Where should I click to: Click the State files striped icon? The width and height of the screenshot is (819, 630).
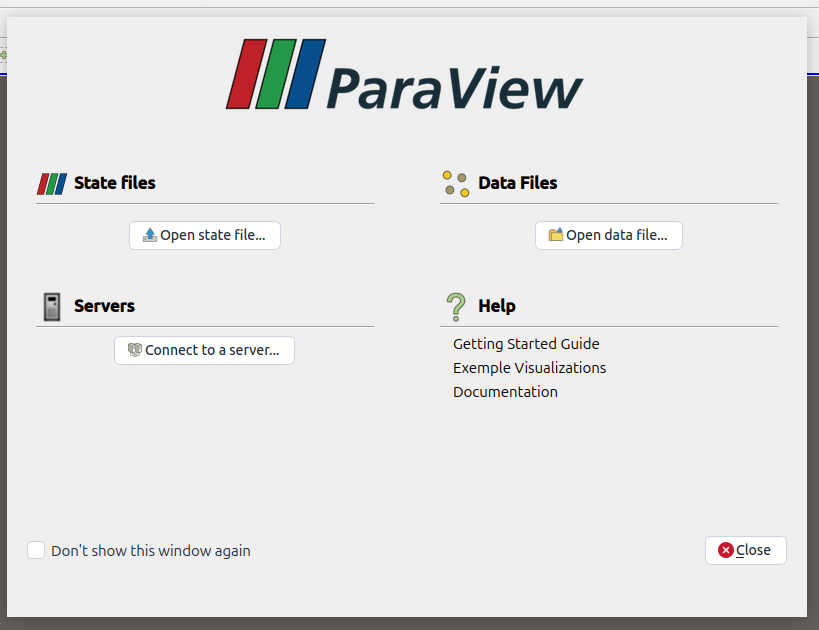point(52,184)
